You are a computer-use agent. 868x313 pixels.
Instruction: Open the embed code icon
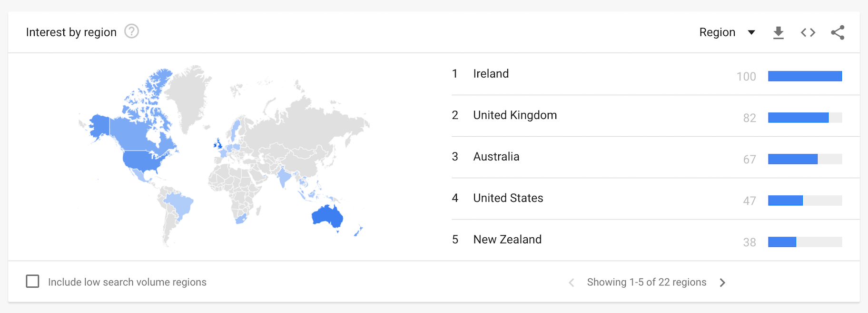808,32
